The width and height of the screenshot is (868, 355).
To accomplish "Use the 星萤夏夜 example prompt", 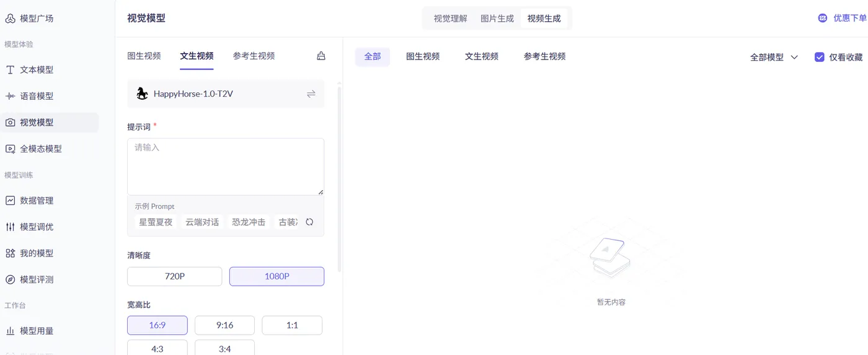I will pyautogui.click(x=156, y=222).
